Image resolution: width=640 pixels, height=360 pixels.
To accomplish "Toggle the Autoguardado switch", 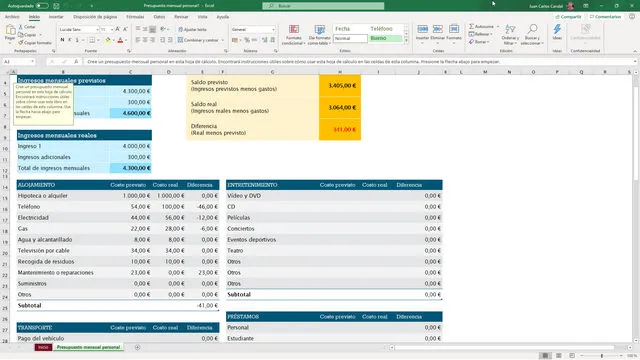I will 42,6.
